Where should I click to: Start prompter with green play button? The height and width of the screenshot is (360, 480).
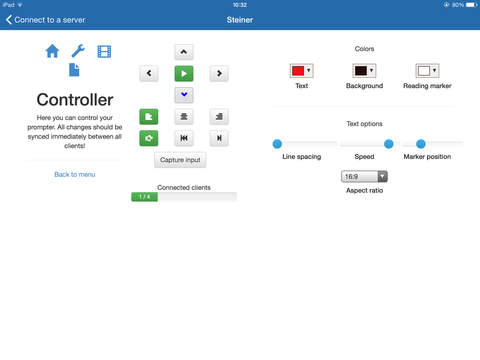pyautogui.click(x=184, y=74)
